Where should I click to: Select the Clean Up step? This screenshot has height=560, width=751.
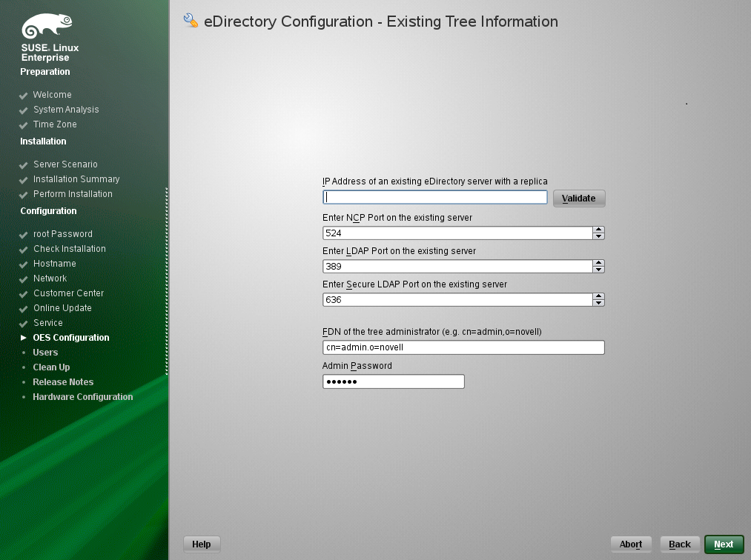tap(51, 367)
